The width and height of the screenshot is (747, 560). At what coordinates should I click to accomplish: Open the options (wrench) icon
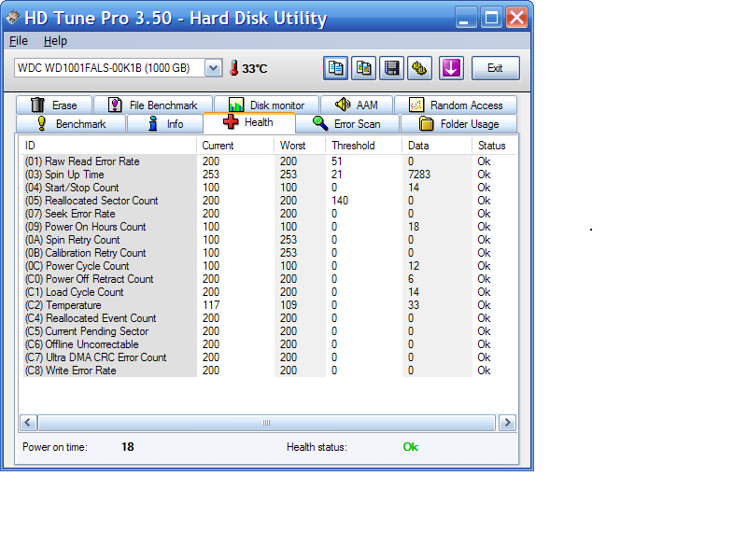[420, 68]
